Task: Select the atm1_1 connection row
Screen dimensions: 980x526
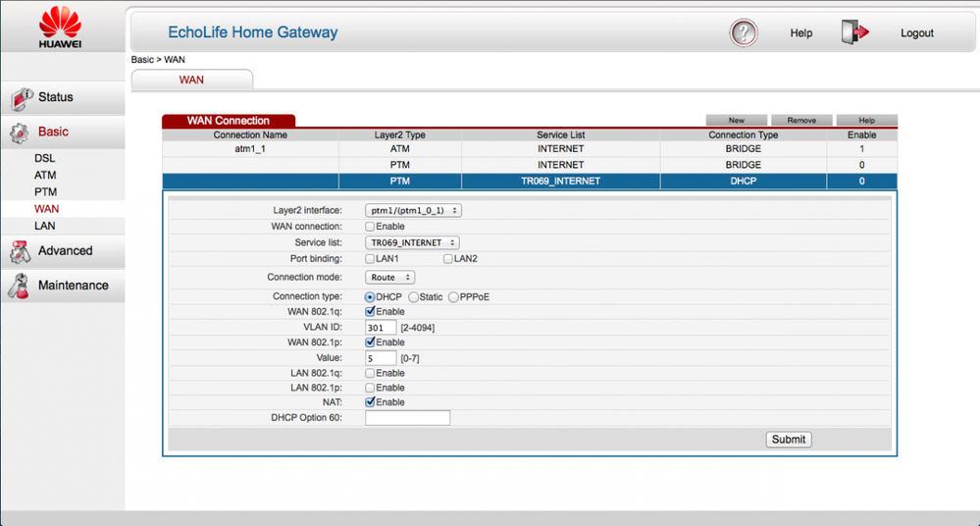Action: tap(250, 149)
